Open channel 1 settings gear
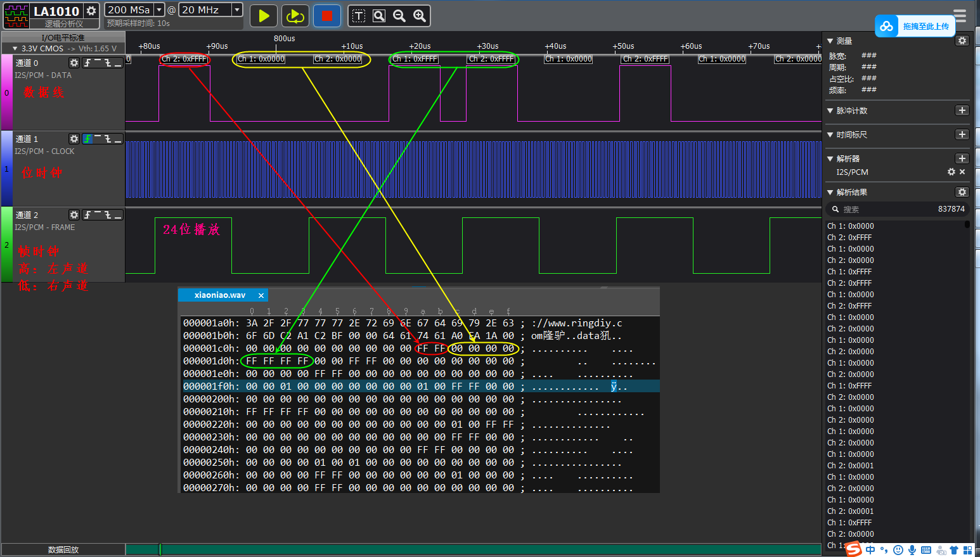Viewport: 980px width, 557px height. (x=74, y=139)
